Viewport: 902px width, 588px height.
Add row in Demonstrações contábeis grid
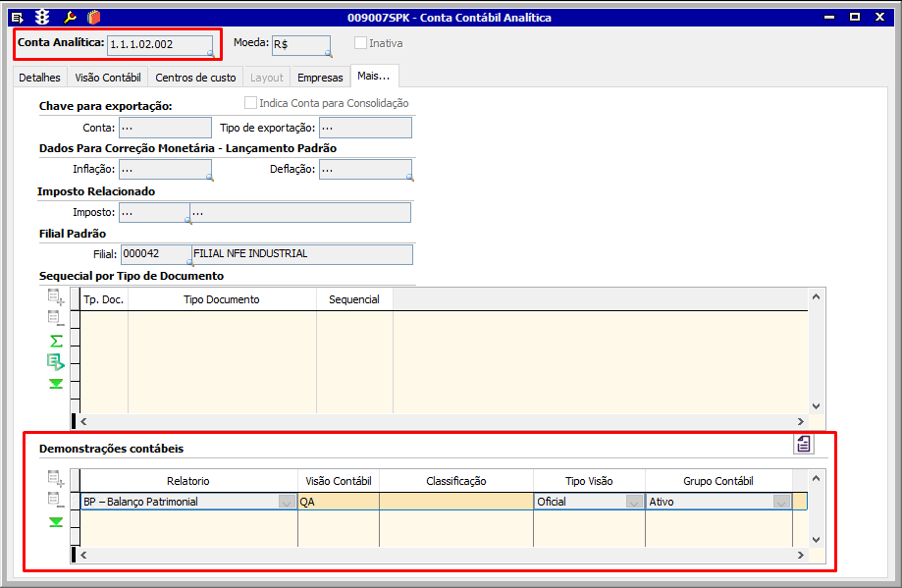(56, 479)
